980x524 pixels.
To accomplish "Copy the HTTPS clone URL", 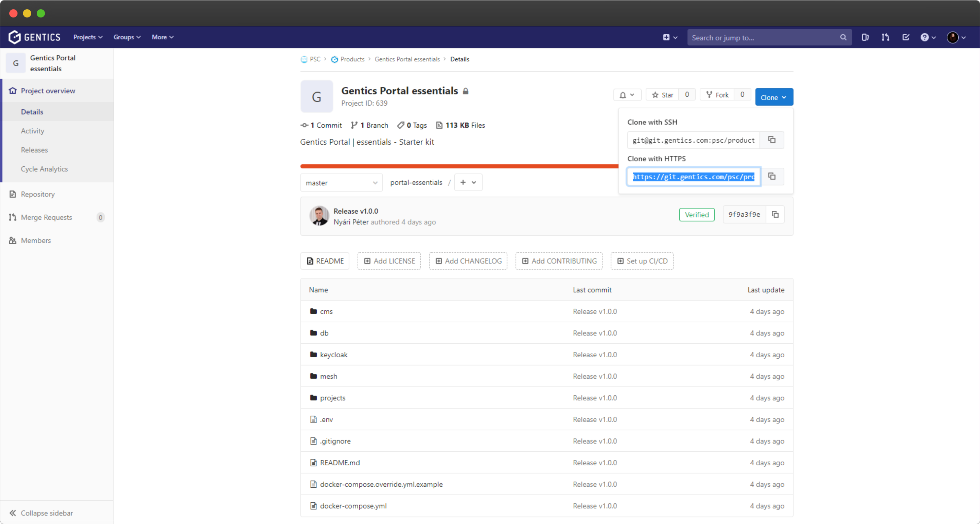I will pyautogui.click(x=771, y=177).
